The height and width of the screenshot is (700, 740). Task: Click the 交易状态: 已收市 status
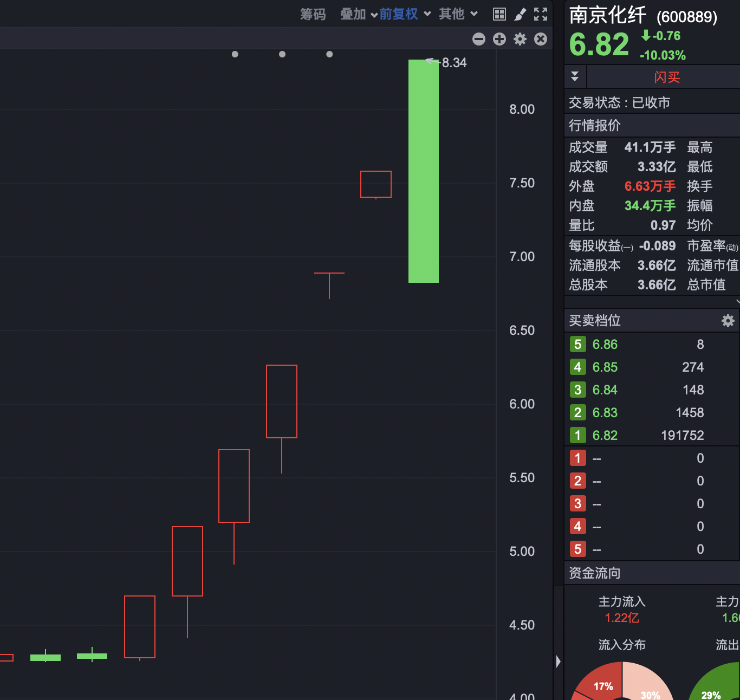(620, 103)
